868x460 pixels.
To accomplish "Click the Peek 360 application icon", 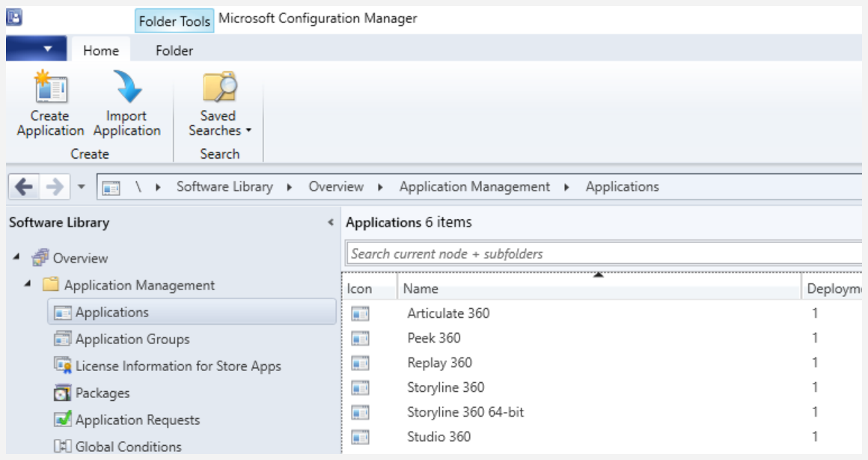I will (x=361, y=338).
